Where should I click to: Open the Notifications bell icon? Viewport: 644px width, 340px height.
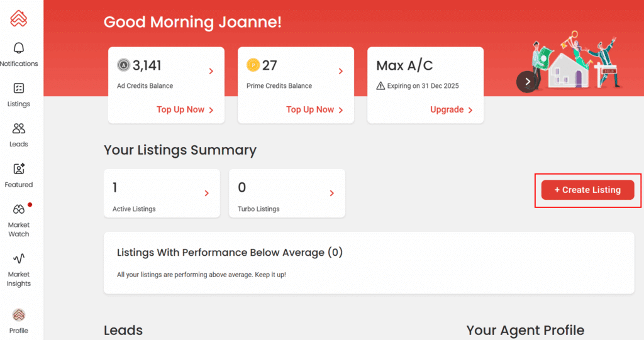pos(19,48)
